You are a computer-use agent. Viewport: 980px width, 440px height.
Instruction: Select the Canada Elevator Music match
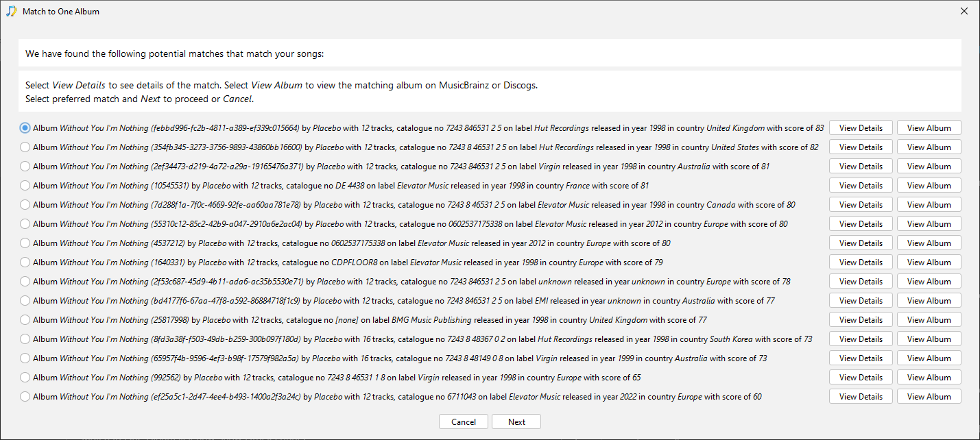pos(25,205)
